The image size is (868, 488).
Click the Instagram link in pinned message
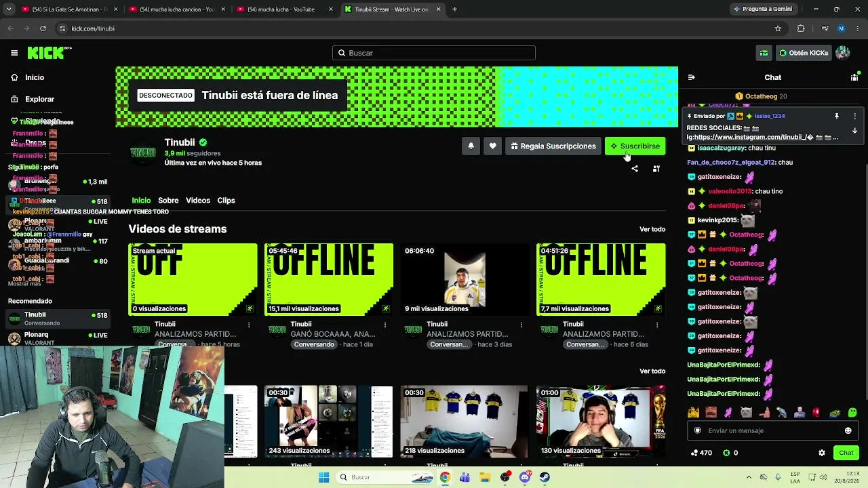[x=749, y=137]
